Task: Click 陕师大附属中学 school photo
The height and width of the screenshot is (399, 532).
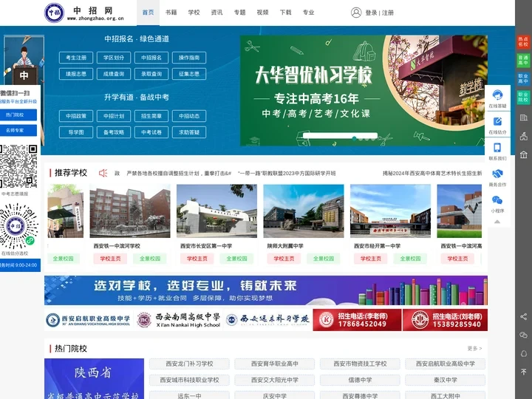Action: pos(304,211)
